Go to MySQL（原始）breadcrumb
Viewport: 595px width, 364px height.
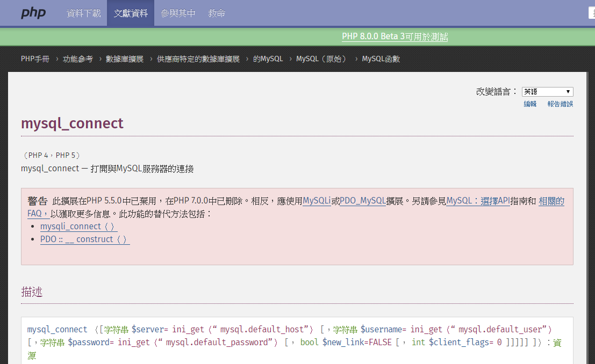coord(322,59)
